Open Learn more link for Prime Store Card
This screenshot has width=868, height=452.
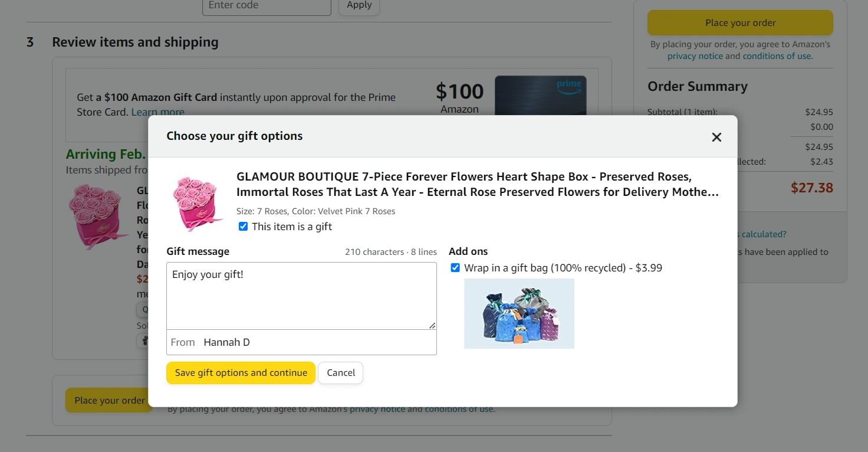click(157, 112)
